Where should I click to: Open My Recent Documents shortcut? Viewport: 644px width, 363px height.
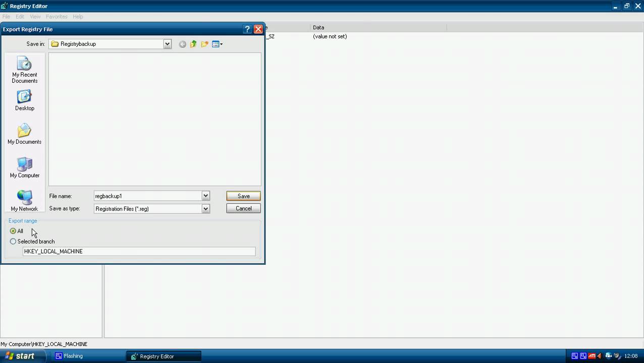point(24,70)
